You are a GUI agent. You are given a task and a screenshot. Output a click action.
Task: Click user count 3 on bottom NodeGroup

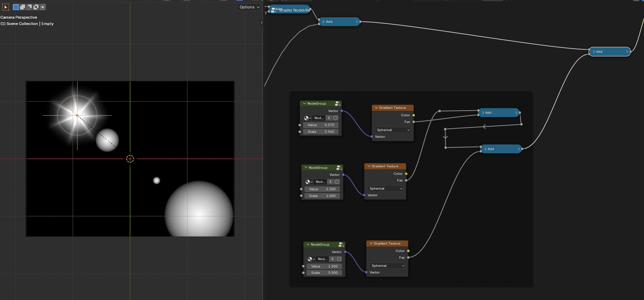[332, 259]
